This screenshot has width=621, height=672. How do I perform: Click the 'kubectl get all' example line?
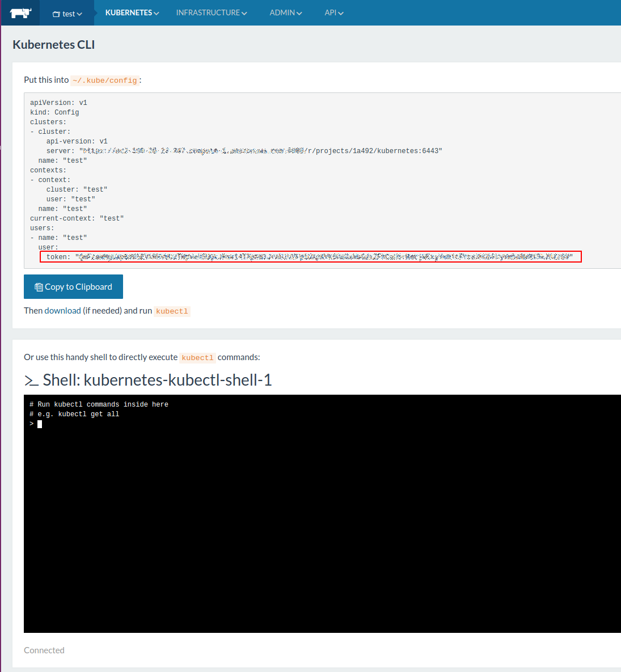74,414
